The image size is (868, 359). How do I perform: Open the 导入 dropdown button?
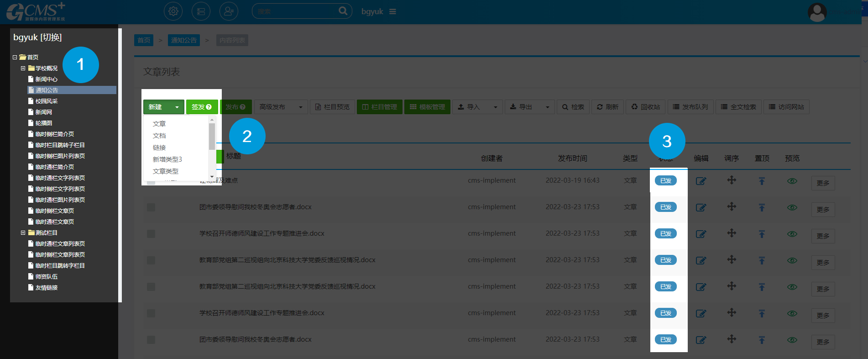click(x=477, y=107)
